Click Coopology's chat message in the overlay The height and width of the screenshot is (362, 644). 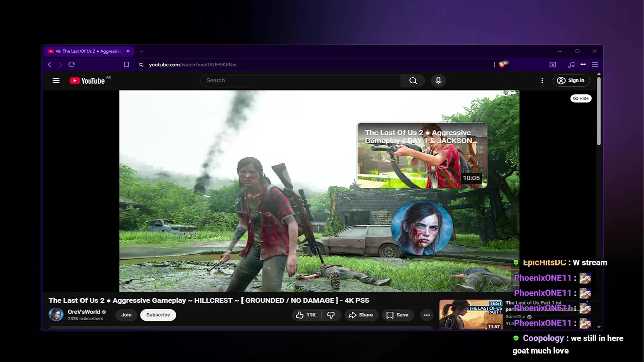click(568, 344)
